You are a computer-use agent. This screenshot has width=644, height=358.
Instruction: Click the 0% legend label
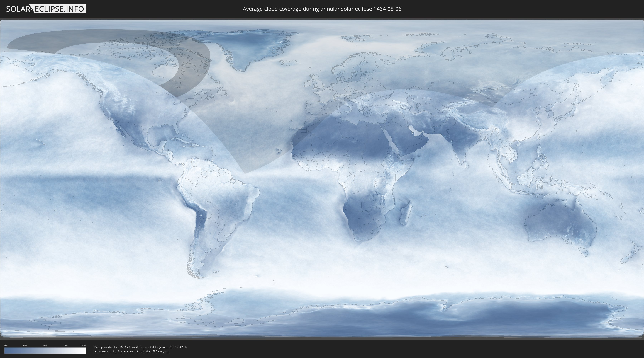[x=6, y=345]
